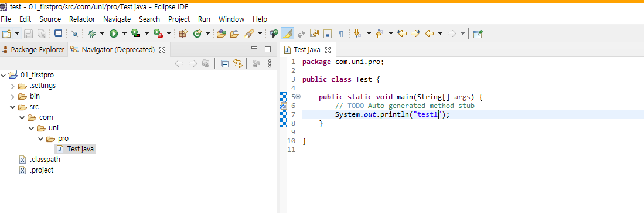The image size is (644, 213).
Task: Select the .project file
Action: 36,170
